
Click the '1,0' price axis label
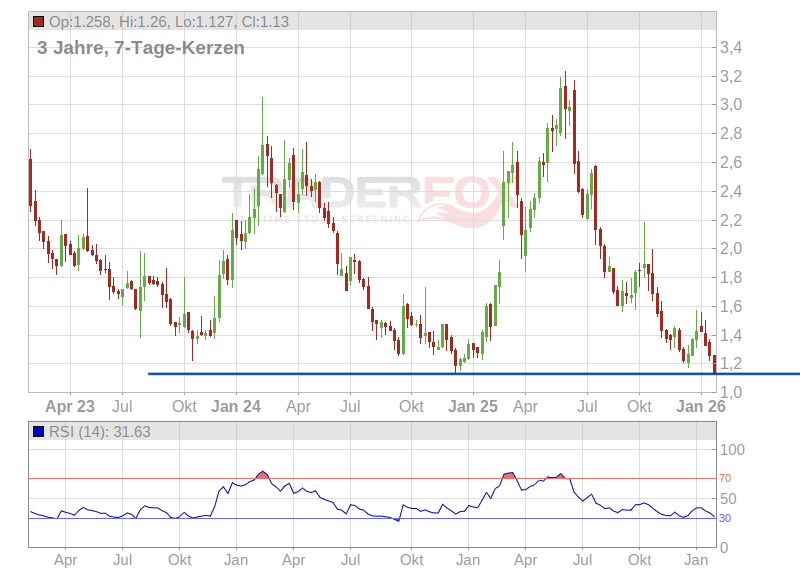731,392
